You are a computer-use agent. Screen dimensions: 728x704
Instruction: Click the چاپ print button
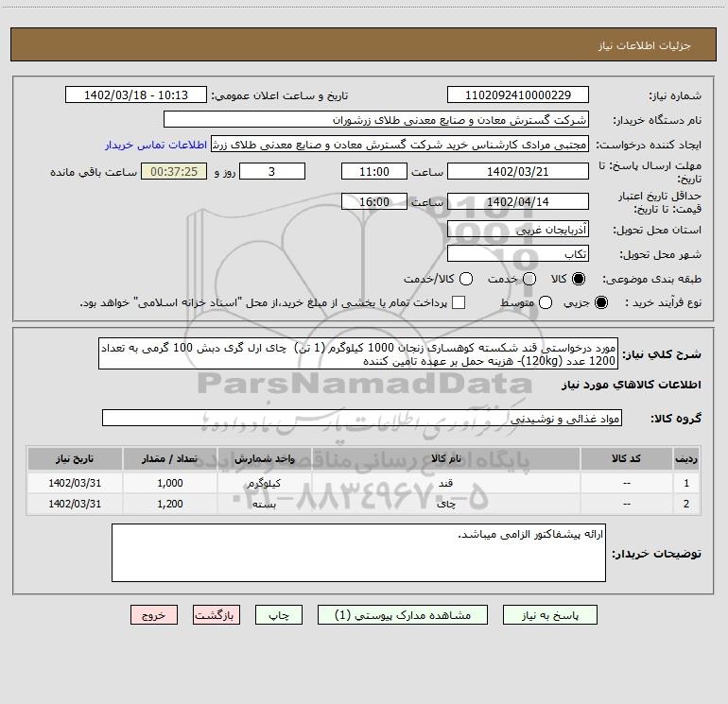(279, 615)
